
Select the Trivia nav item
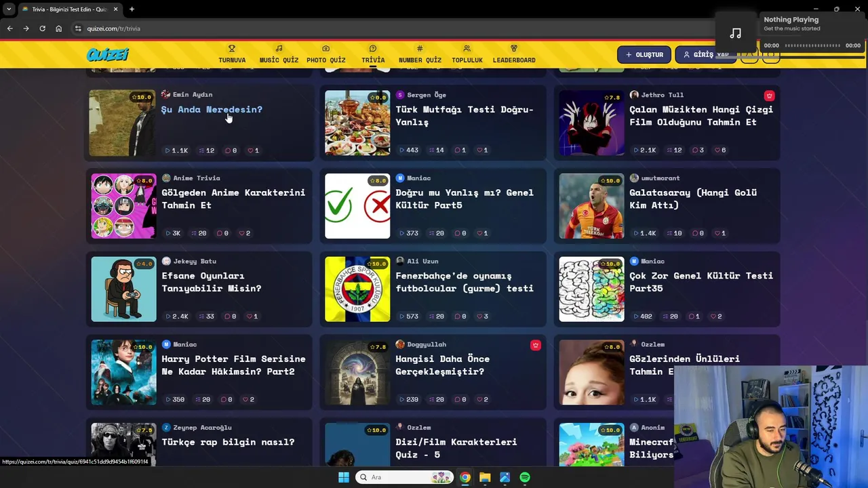point(373,54)
